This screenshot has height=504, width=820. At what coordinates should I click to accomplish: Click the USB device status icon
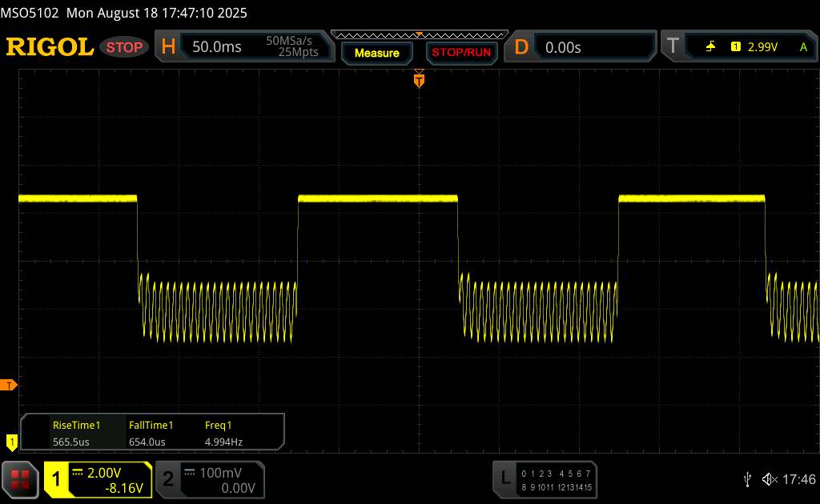pyautogui.click(x=747, y=478)
